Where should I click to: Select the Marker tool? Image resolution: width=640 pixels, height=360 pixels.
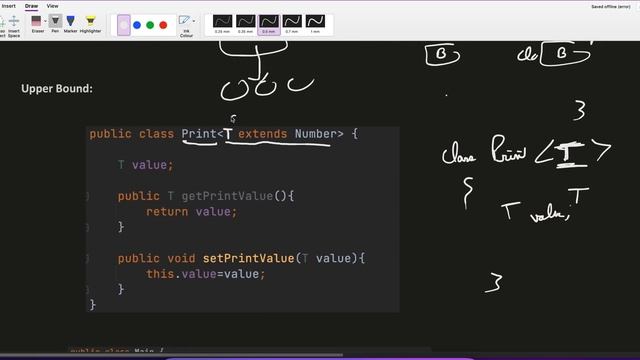(x=71, y=24)
